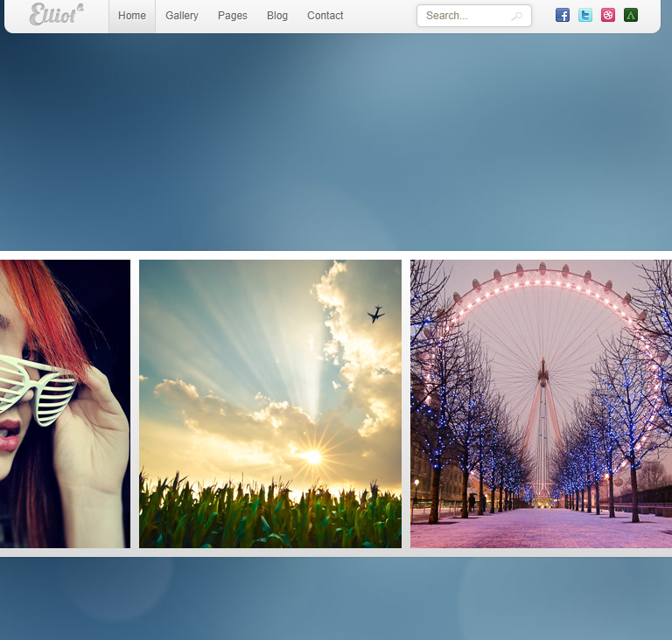Go to the Home menu item
The height and width of the screenshot is (640, 672).
[132, 16]
